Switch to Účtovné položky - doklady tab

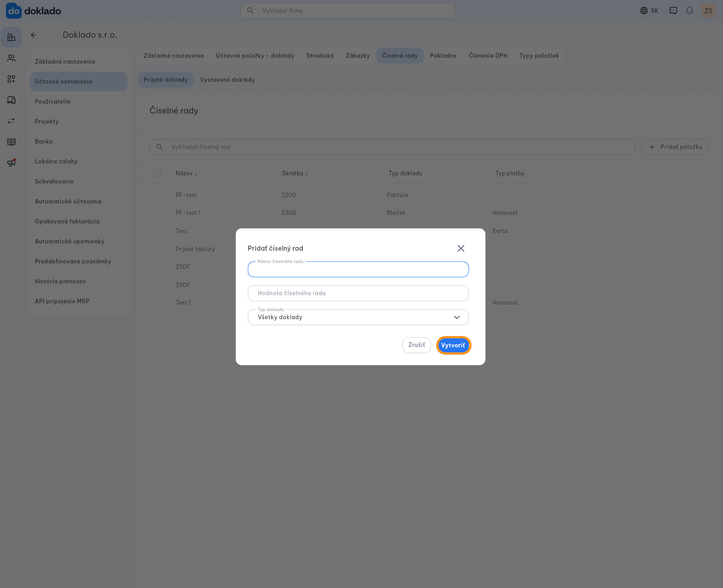tap(255, 56)
